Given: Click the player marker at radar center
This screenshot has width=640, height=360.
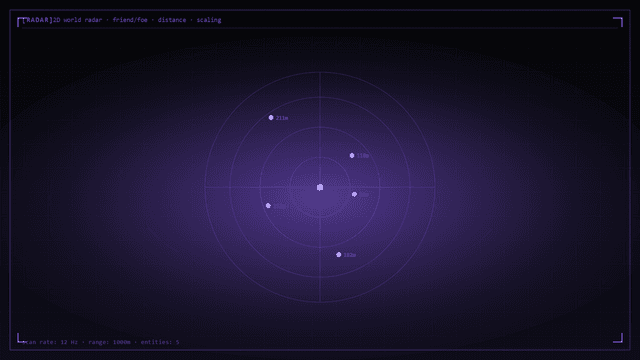Looking at the screenshot, I should pos(320,187).
